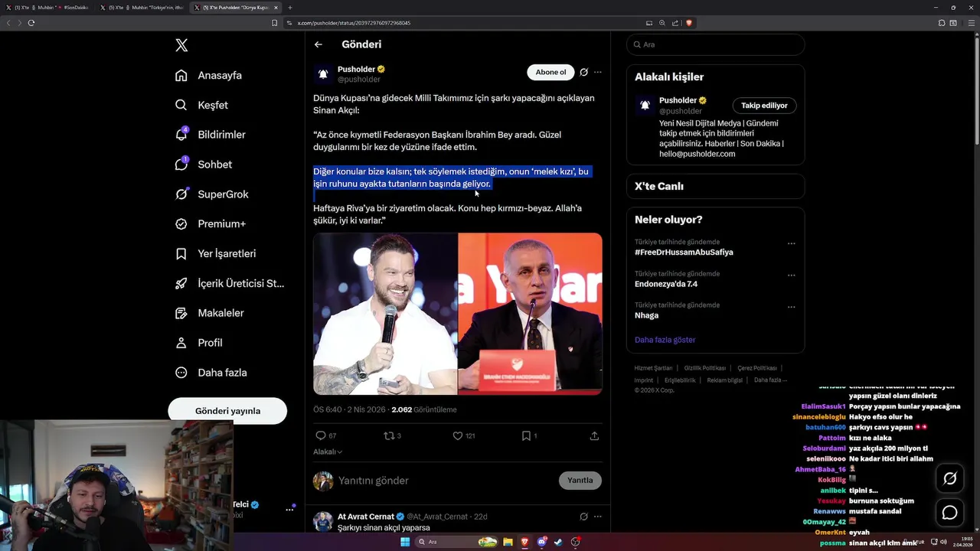This screenshot has width=980, height=551.
Task: Open Makaleler articles
Action: pos(209,313)
